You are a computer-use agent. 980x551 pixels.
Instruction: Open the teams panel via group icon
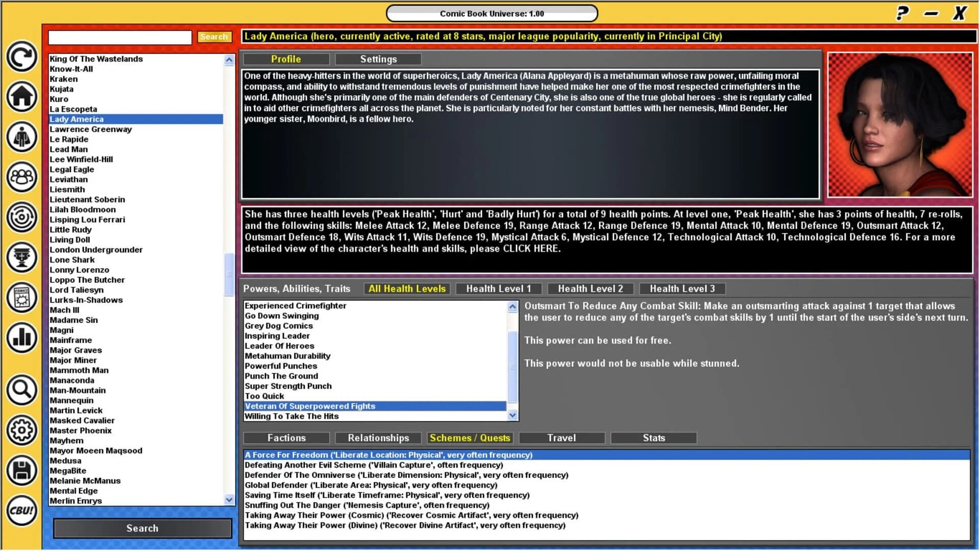coord(21,177)
